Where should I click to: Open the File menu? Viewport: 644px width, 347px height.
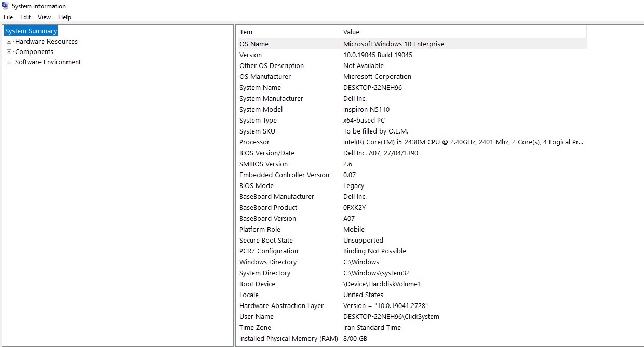pos(8,17)
